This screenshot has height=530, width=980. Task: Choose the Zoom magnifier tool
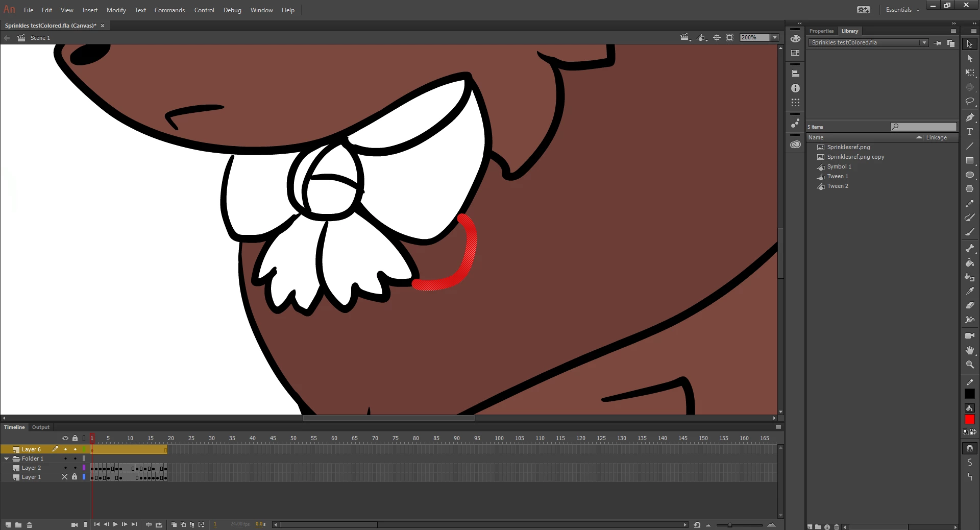pyautogui.click(x=970, y=365)
